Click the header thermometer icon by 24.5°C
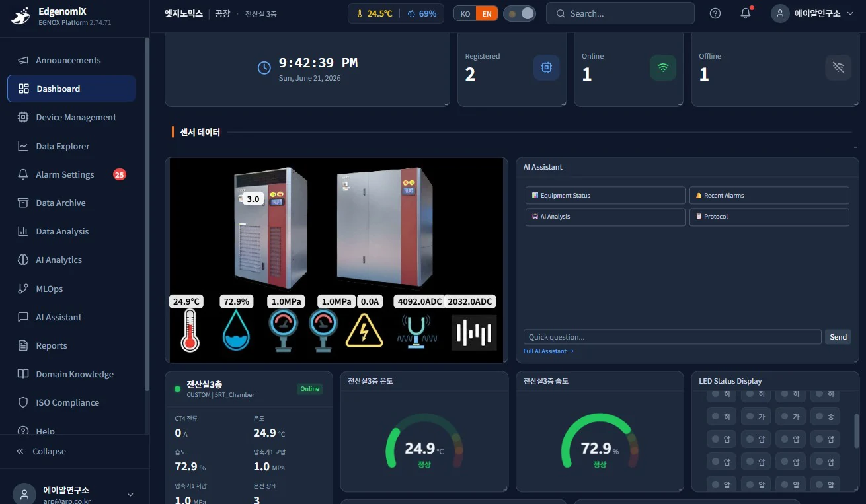The image size is (866, 504). 360,13
